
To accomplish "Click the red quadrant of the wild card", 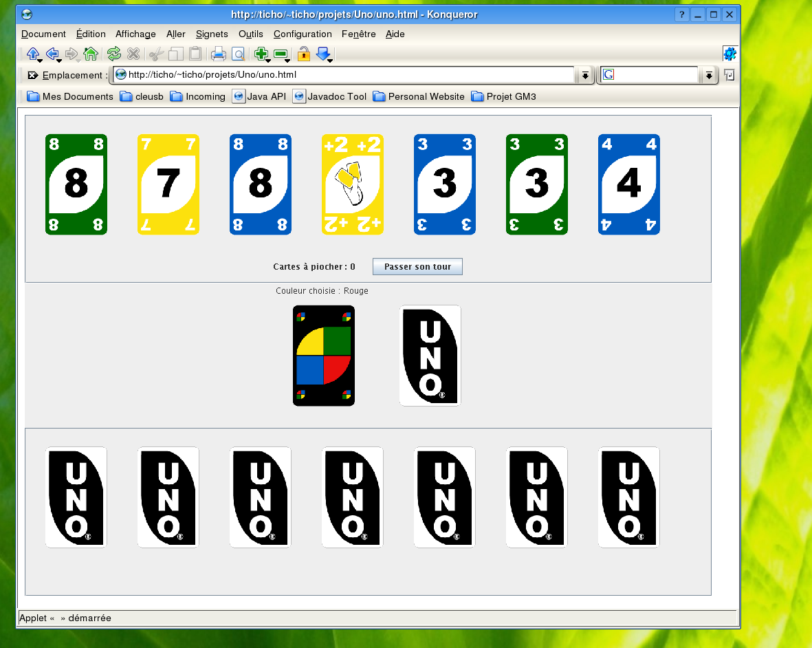I will pos(335,368).
